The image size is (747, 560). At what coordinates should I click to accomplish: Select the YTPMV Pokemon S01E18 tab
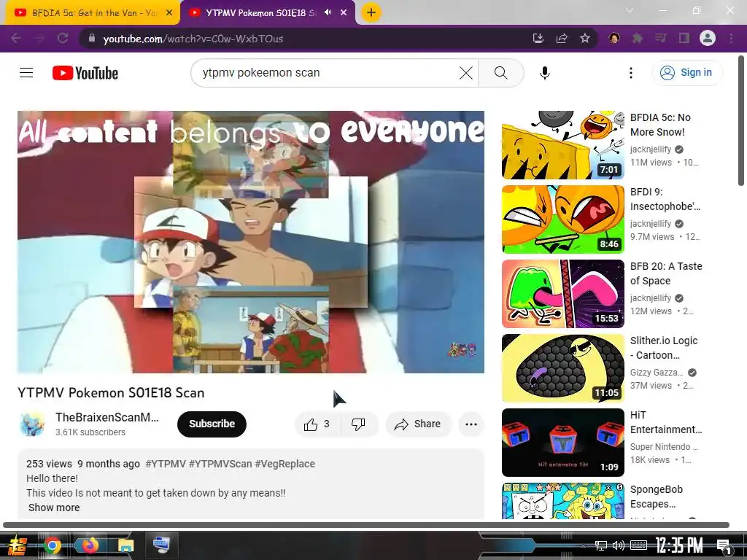[x=260, y=13]
